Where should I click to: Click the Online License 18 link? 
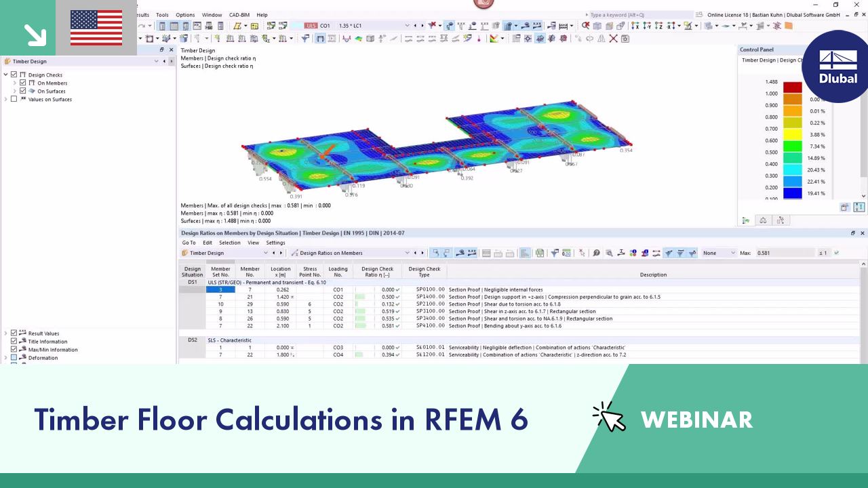729,14
